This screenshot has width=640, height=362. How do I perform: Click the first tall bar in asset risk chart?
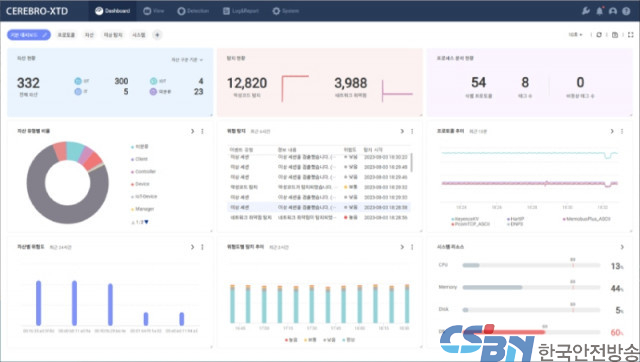coord(38,303)
